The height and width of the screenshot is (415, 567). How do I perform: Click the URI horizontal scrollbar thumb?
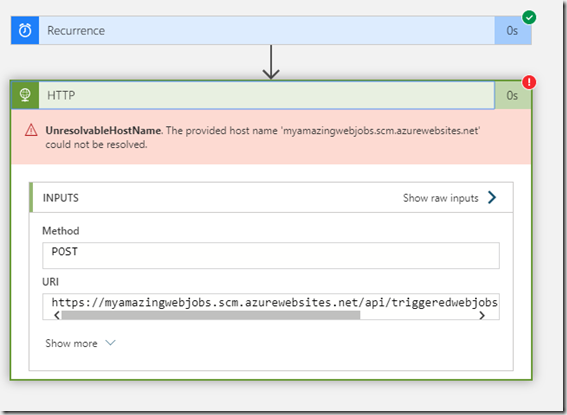coord(211,315)
